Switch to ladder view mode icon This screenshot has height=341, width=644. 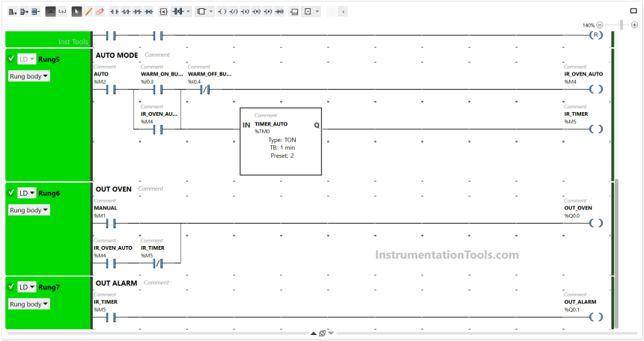50,12
